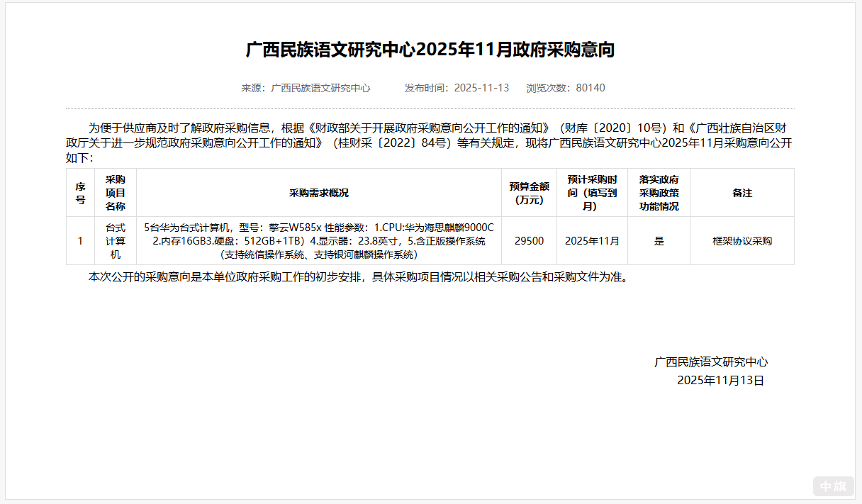
Task: Click the 是 cell in the table
Action: point(659,240)
